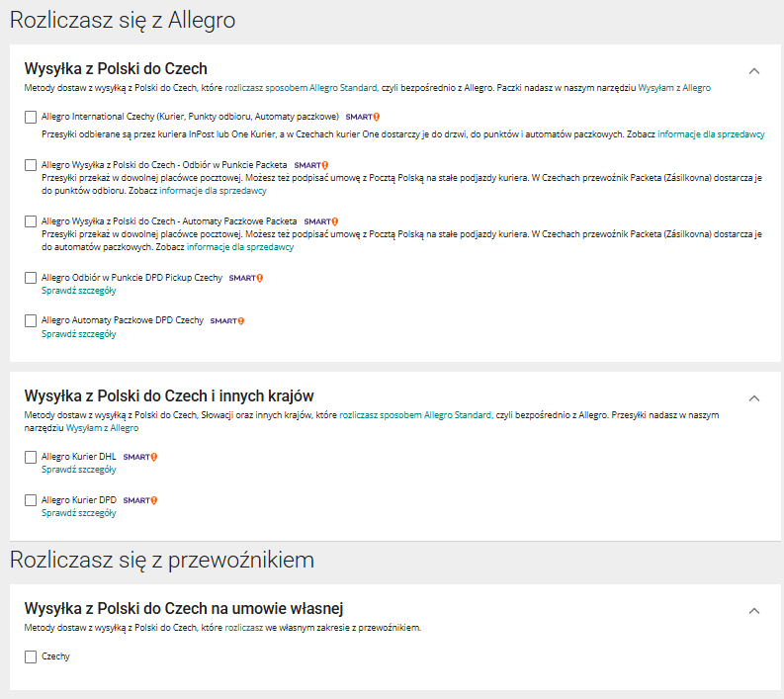Click 'Sprawdź szczegóły' under DPD Pickup Czechy

[x=79, y=291]
